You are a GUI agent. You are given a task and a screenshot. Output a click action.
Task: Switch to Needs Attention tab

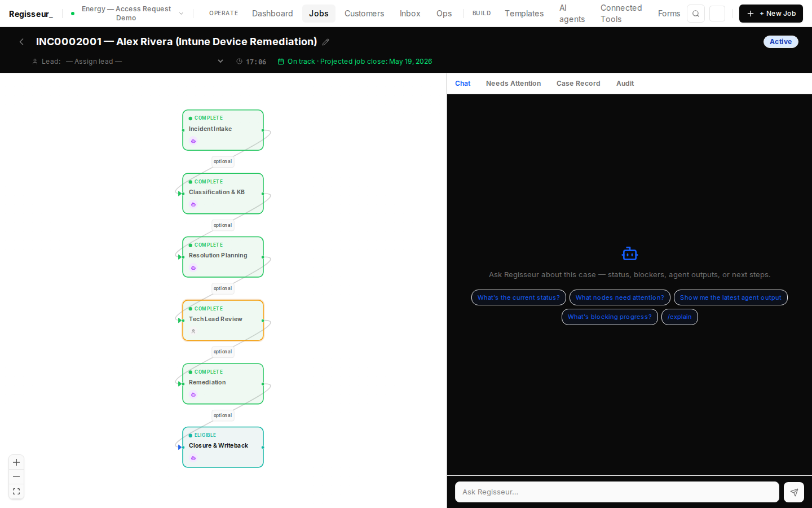pyautogui.click(x=513, y=84)
